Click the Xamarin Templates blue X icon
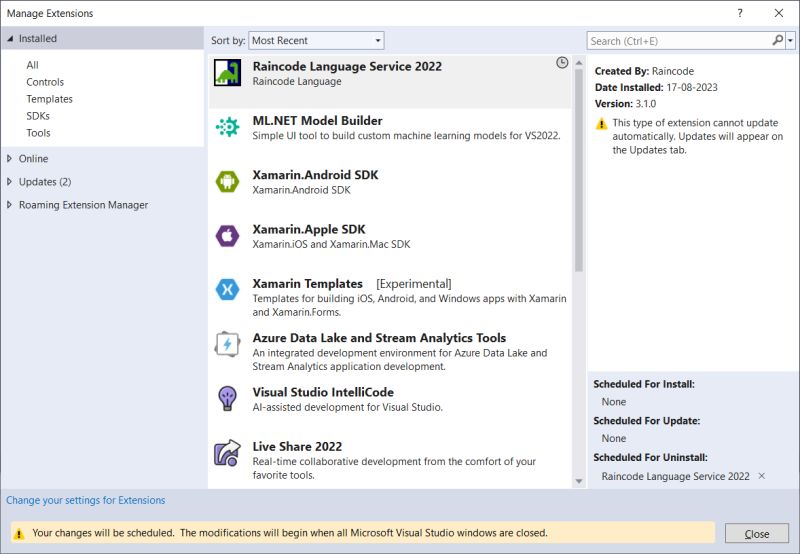The height and width of the screenshot is (554, 800). tap(227, 290)
